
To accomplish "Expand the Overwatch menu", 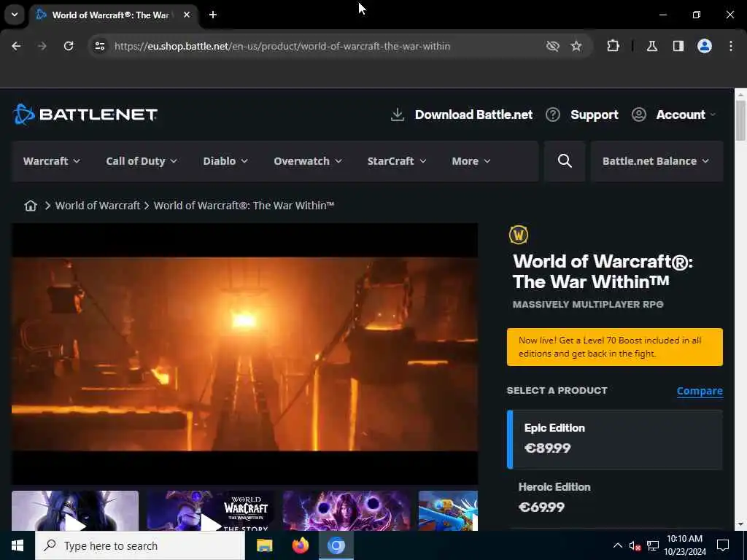I will coord(308,161).
